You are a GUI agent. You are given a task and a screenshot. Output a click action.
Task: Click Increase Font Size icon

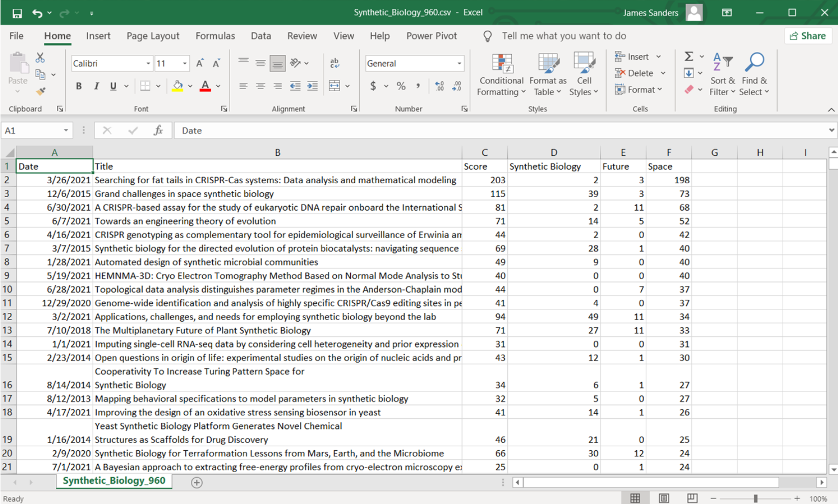200,63
